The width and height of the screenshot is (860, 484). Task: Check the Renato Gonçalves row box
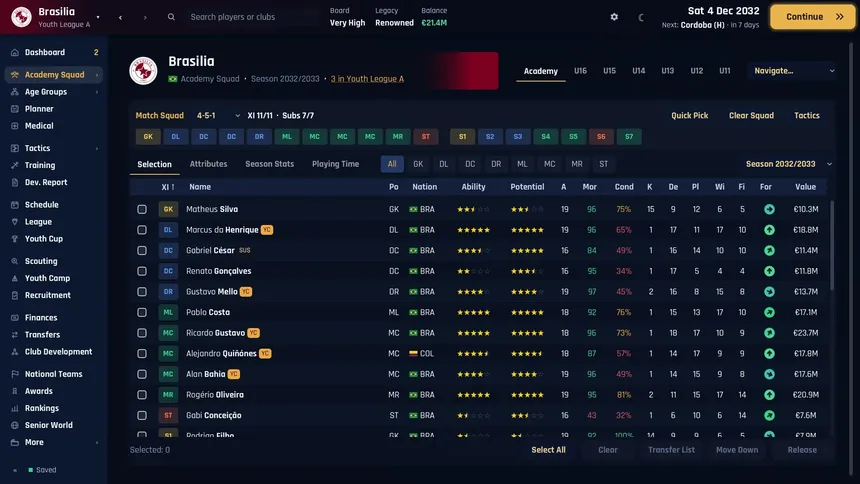click(x=142, y=271)
